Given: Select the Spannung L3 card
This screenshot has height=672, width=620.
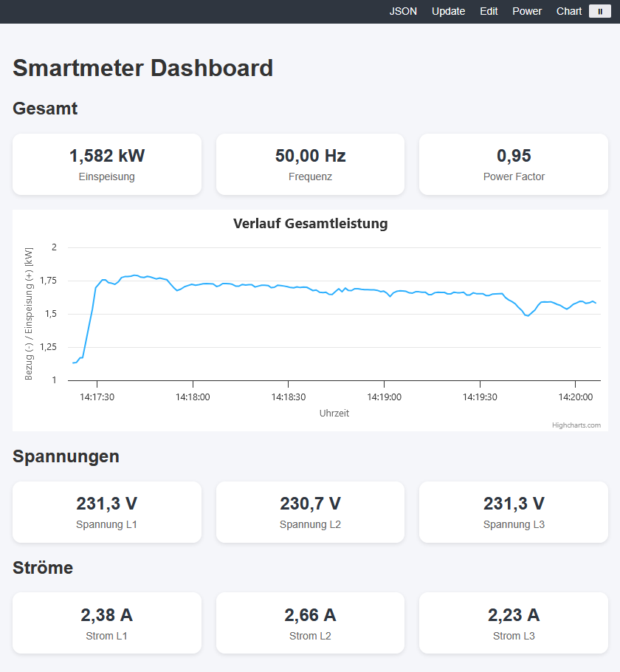Looking at the screenshot, I should 513,512.
